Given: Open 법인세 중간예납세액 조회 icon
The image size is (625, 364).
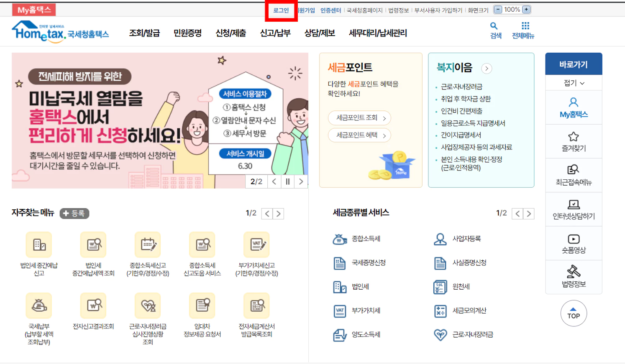Looking at the screenshot, I should tap(93, 245).
